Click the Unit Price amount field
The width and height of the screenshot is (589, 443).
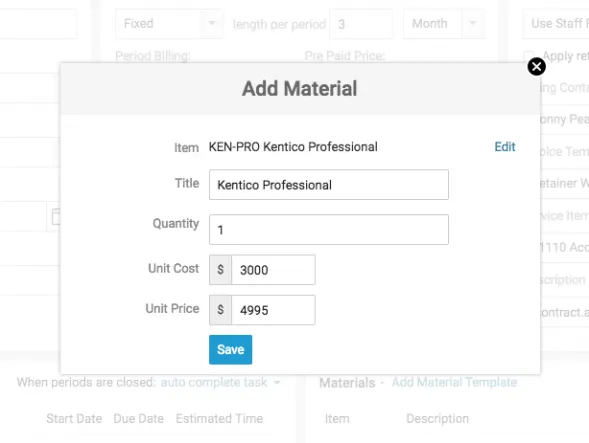click(x=273, y=310)
